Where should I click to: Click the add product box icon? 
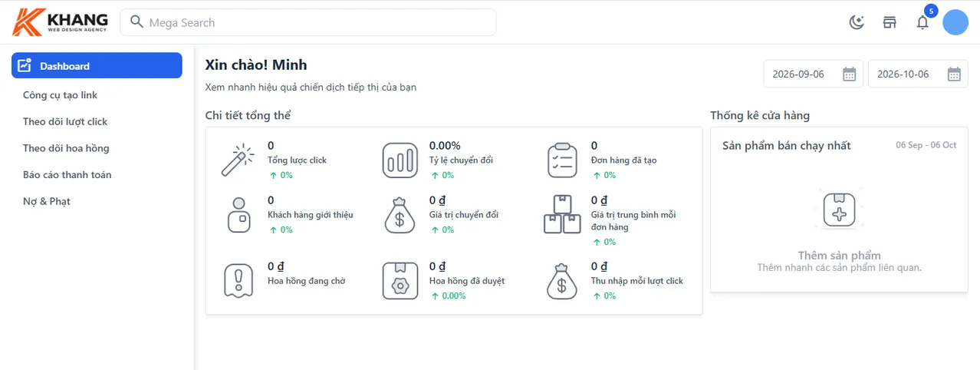(839, 209)
